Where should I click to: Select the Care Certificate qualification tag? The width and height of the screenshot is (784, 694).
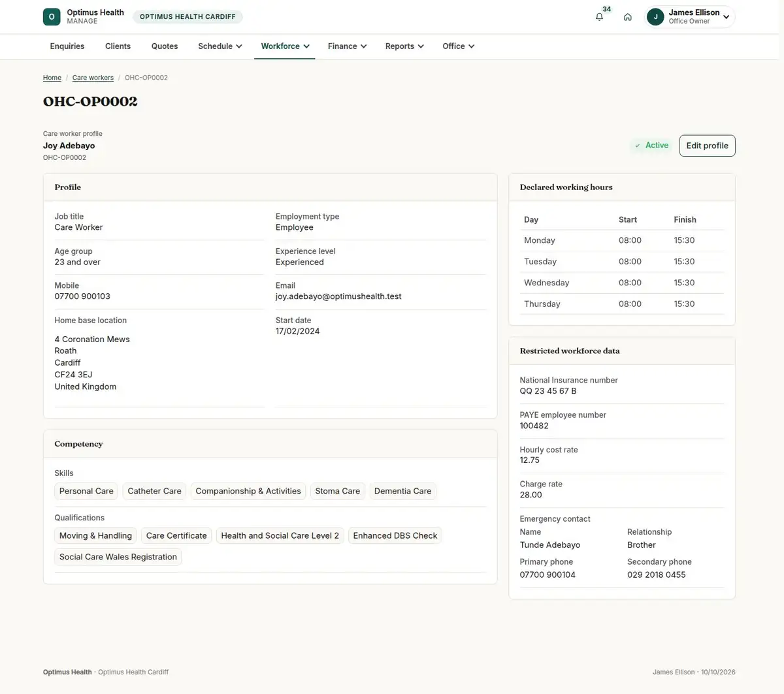pyautogui.click(x=176, y=536)
